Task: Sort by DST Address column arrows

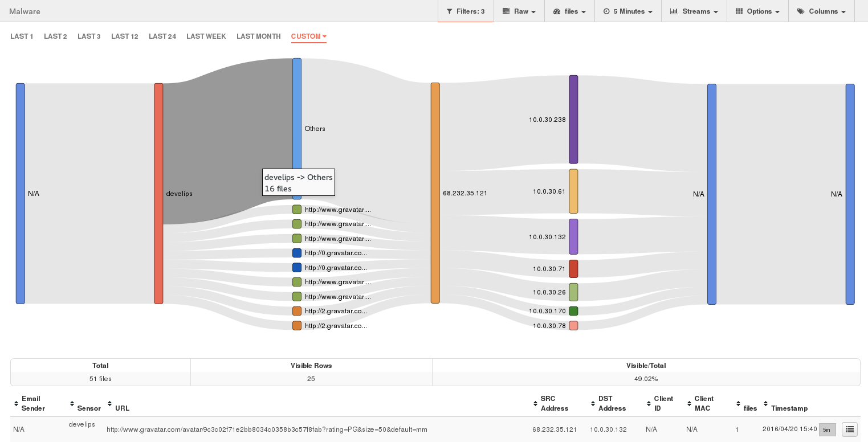Action: click(593, 403)
